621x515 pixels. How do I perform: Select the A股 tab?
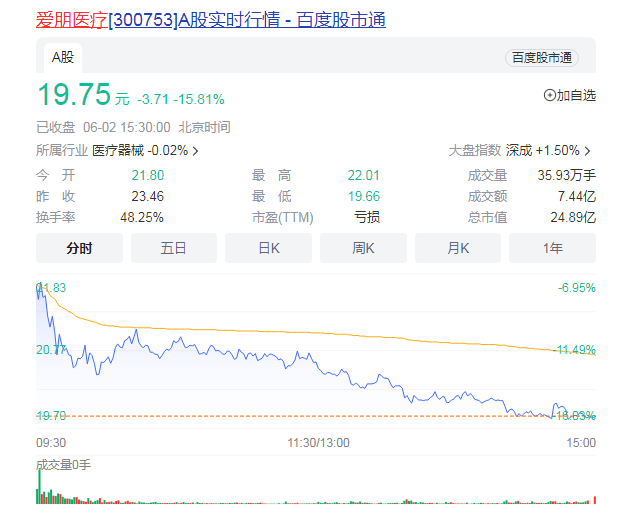coord(63,57)
